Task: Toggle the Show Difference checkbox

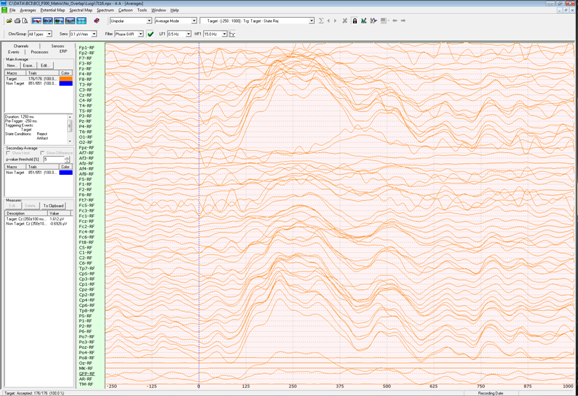Action: tap(42, 153)
